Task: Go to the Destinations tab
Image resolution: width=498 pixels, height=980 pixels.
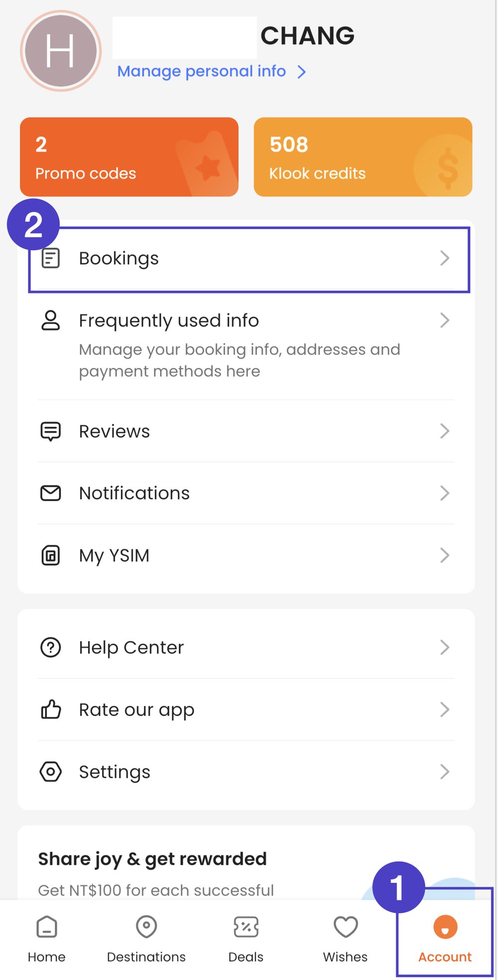Action: pos(146,939)
